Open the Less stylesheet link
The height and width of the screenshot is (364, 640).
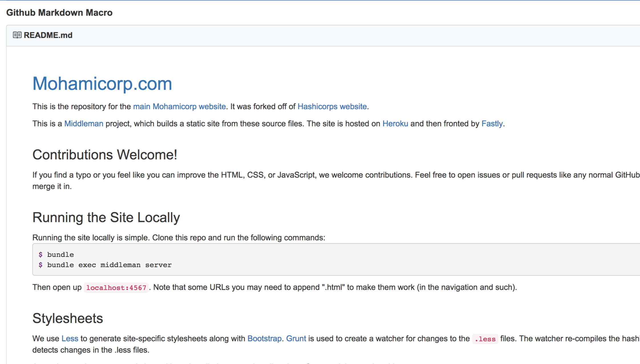point(70,339)
